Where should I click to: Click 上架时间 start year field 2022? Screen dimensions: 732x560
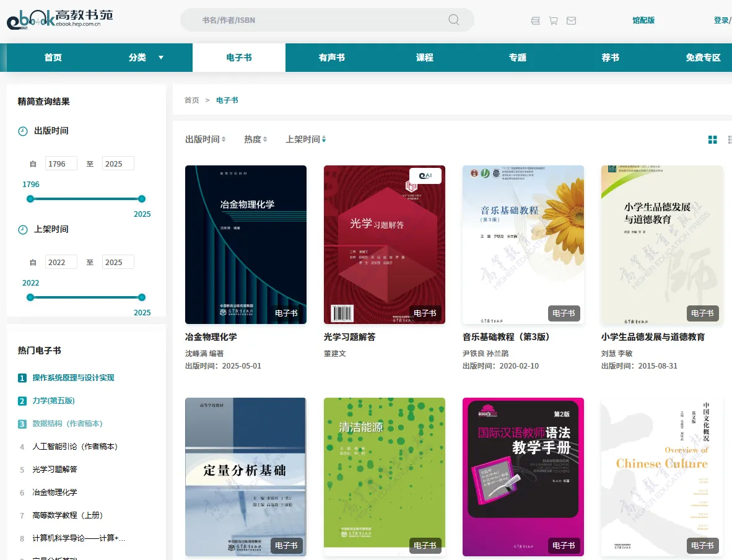tap(61, 263)
